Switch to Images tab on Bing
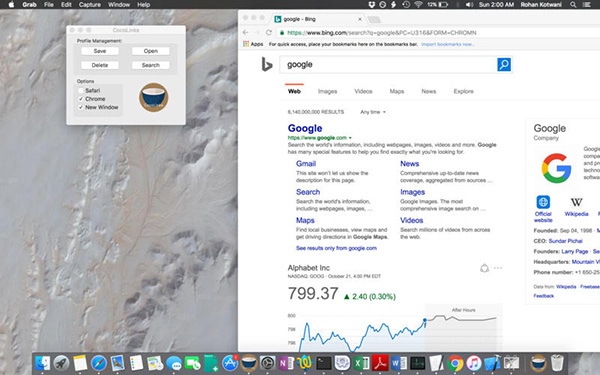This screenshot has height=375, width=600. tap(328, 91)
